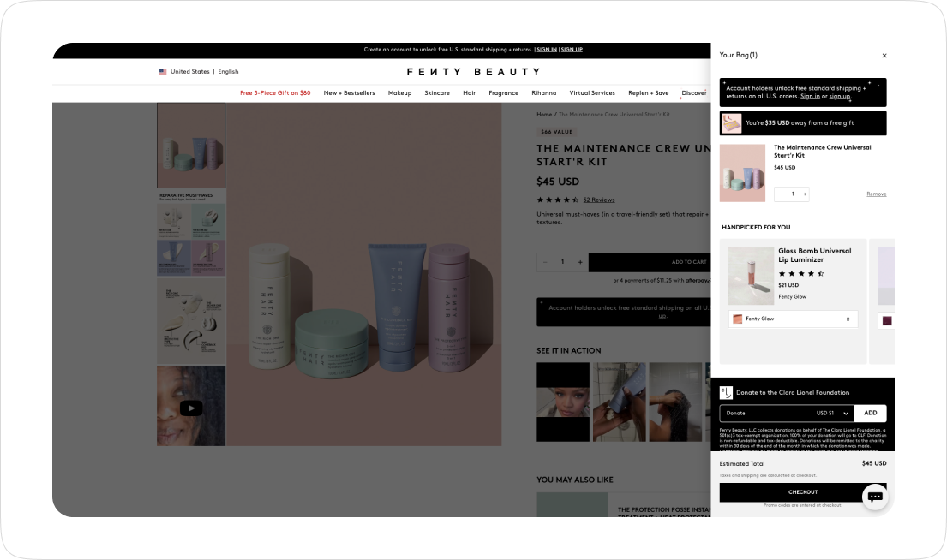Play the product video thumbnail

[191, 407]
